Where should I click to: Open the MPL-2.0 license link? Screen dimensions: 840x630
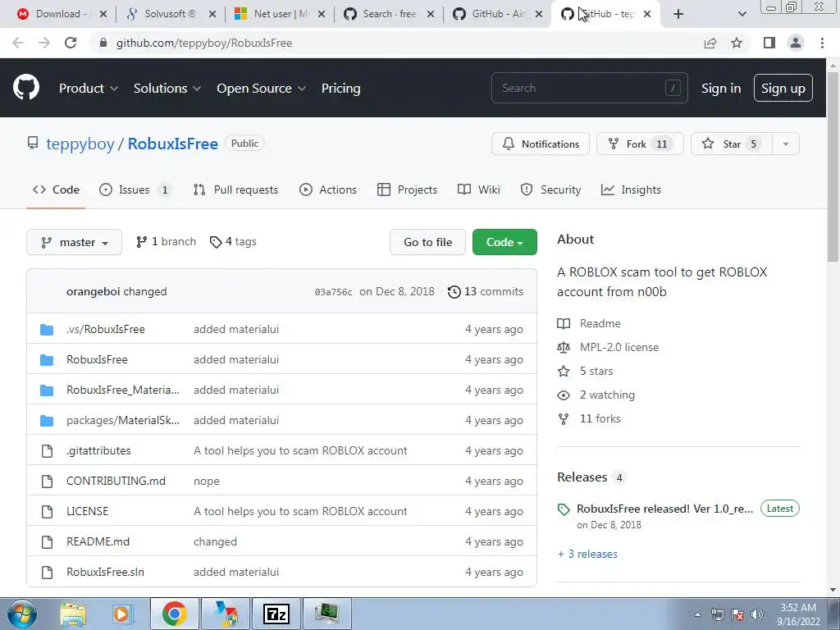[x=619, y=347]
